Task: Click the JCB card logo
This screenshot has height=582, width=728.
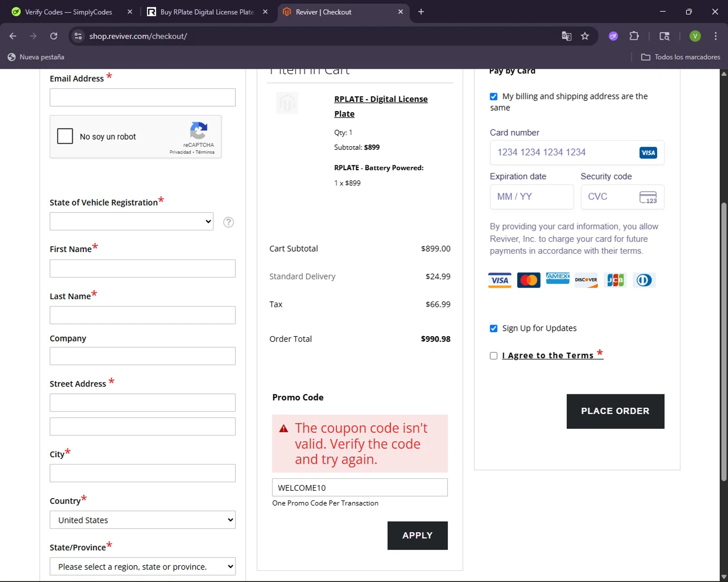Action: (615, 280)
